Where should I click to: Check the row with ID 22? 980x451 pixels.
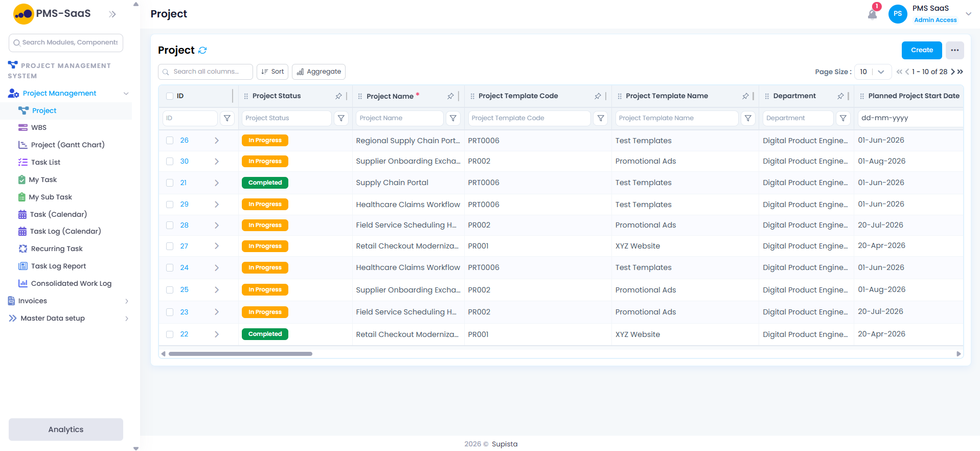[170, 334]
